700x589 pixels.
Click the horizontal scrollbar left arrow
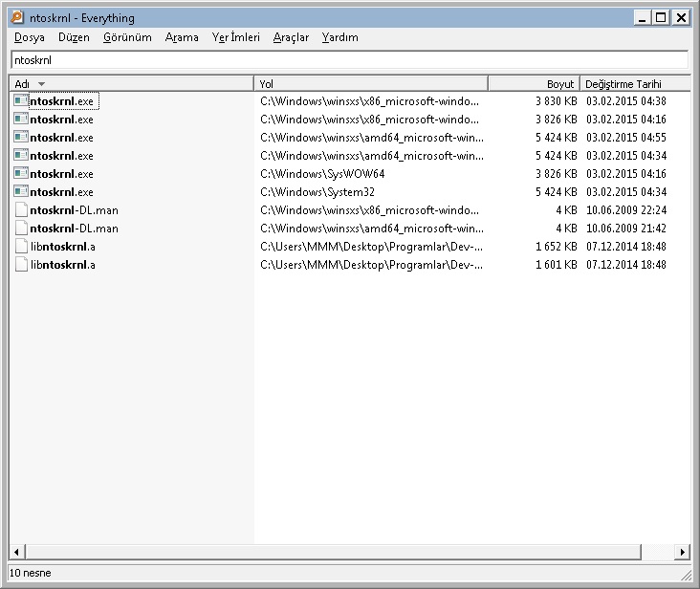(x=16, y=552)
